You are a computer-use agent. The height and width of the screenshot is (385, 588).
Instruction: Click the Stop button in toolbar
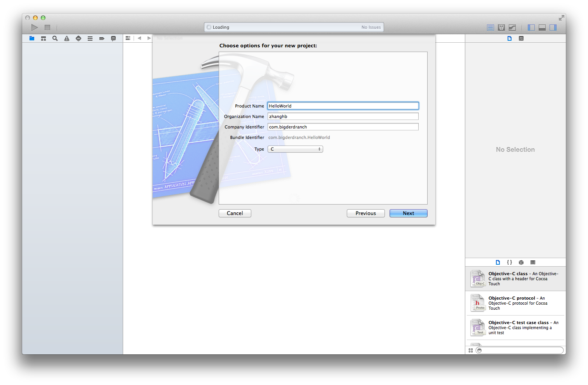pyautogui.click(x=47, y=28)
